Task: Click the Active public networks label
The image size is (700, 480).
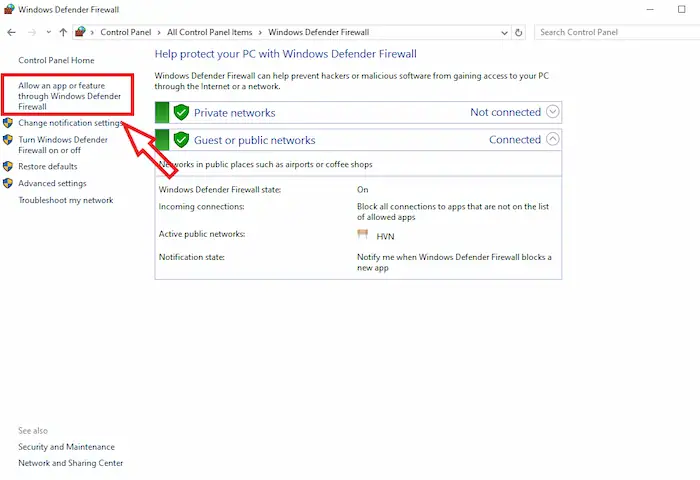Action: click(202, 234)
